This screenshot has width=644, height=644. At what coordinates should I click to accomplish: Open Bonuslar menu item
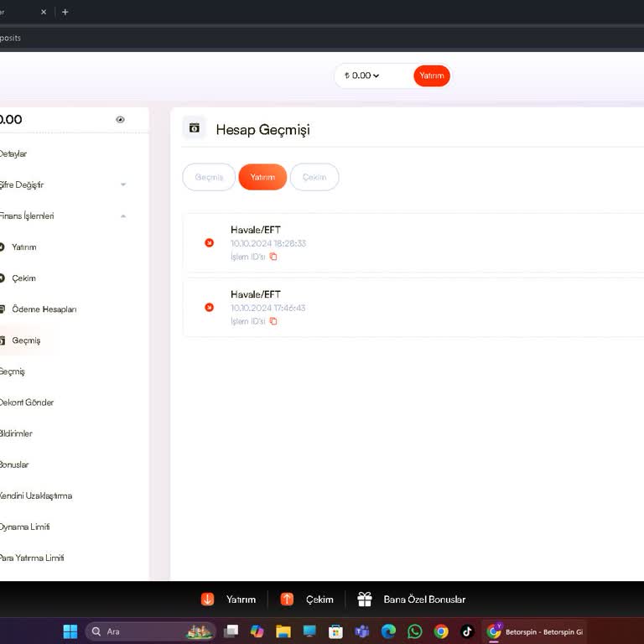tap(14, 465)
